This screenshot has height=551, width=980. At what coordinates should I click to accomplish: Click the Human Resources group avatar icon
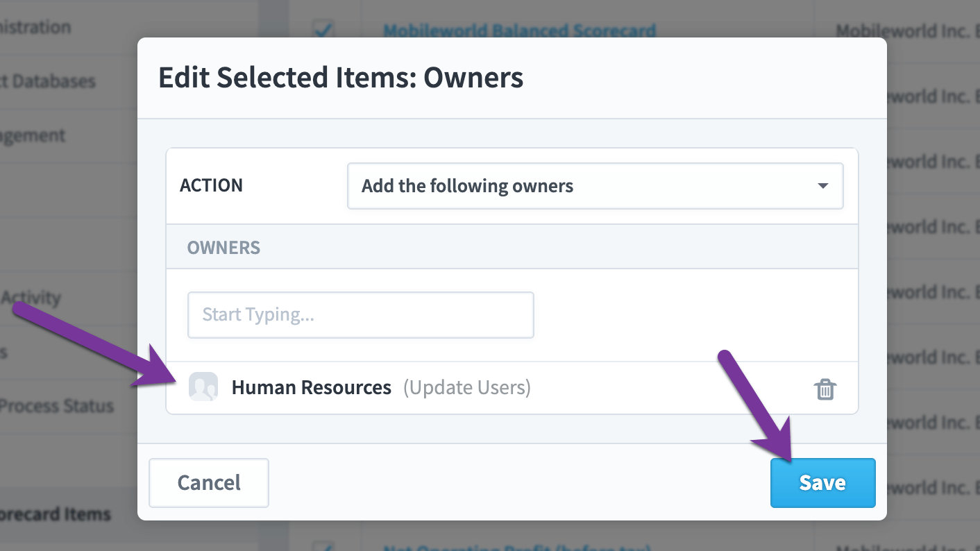click(203, 387)
